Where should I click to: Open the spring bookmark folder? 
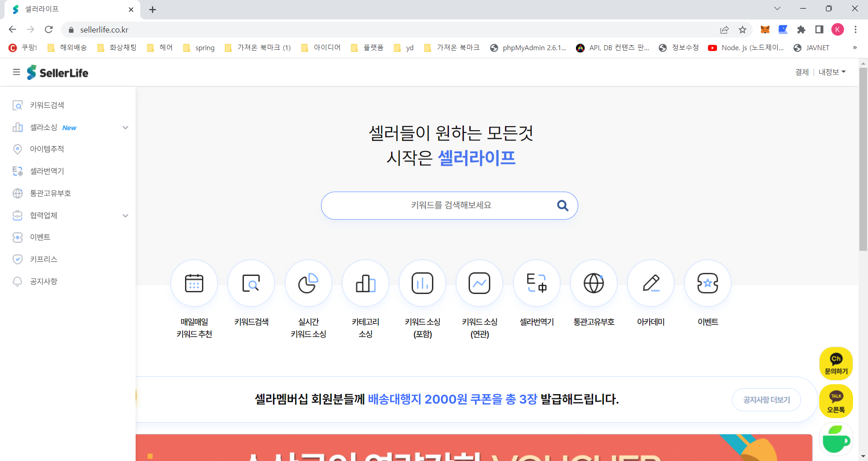pos(199,48)
